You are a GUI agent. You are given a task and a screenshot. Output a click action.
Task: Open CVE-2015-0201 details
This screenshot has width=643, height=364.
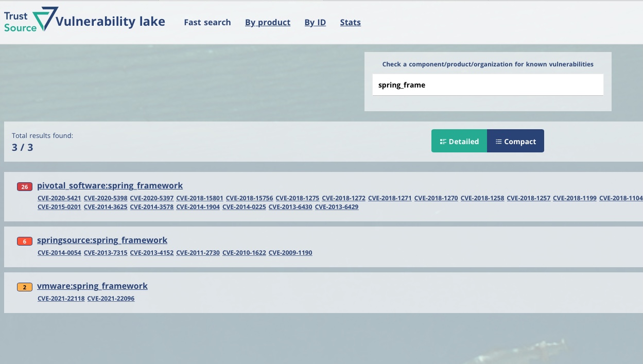tap(59, 207)
